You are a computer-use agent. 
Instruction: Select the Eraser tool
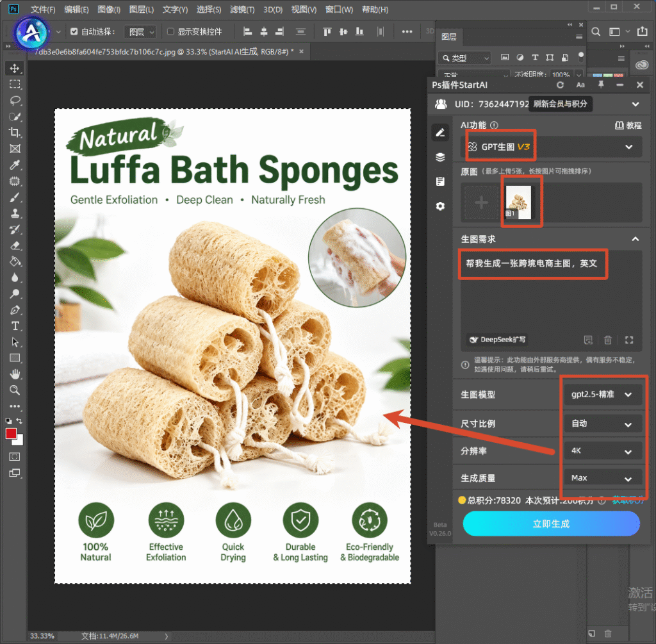[x=15, y=245]
